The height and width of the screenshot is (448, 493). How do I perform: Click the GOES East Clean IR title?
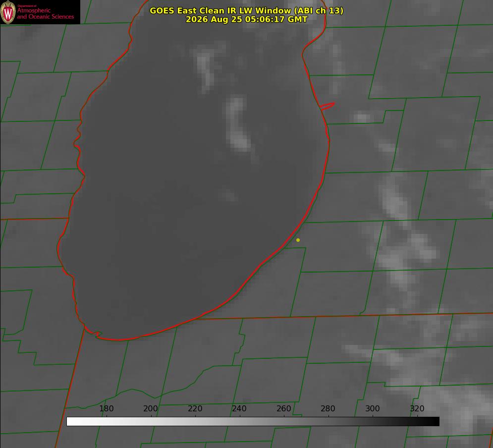tap(247, 10)
